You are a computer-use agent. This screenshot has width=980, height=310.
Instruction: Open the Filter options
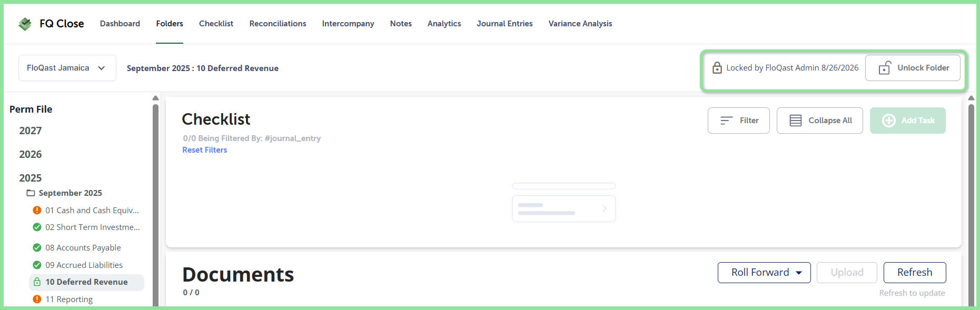pyautogui.click(x=738, y=121)
